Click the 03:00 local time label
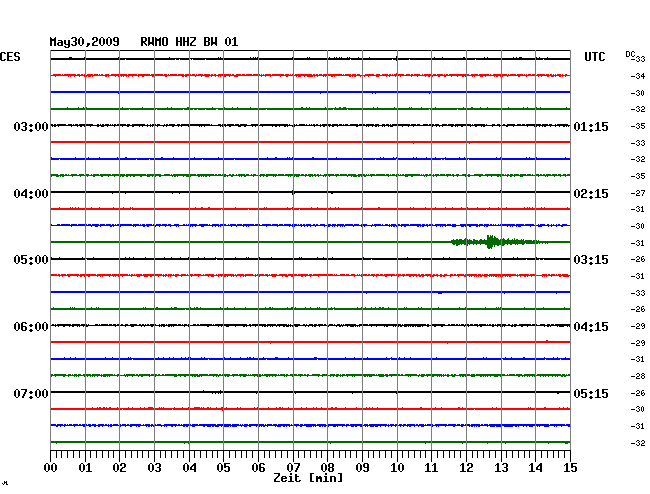The image size is (650, 494). tap(31, 126)
